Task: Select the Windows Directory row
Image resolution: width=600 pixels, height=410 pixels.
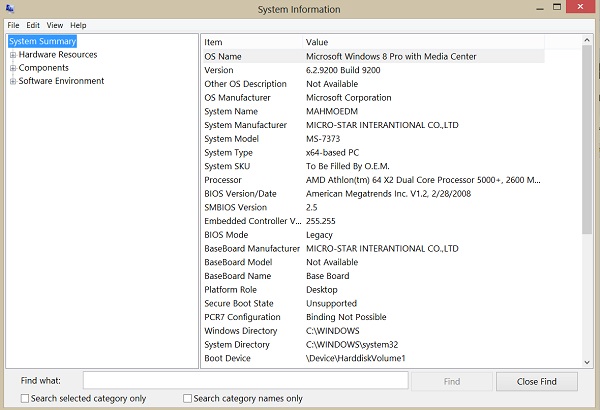Action: click(x=373, y=331)
